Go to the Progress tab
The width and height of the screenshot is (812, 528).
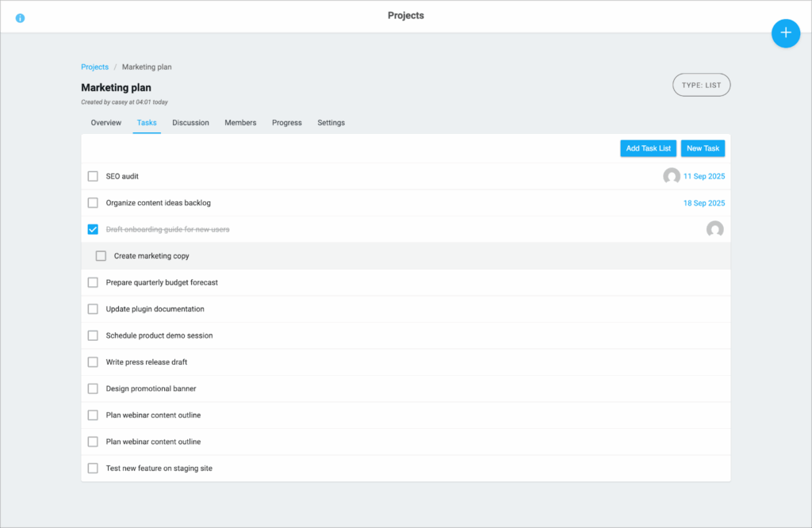[286, 123]
